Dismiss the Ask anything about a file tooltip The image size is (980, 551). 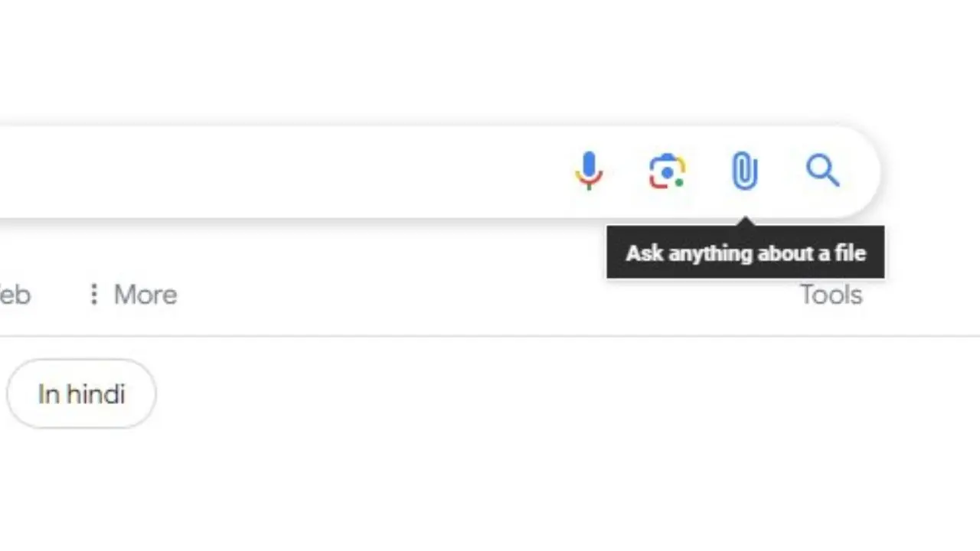pos(745,253)
